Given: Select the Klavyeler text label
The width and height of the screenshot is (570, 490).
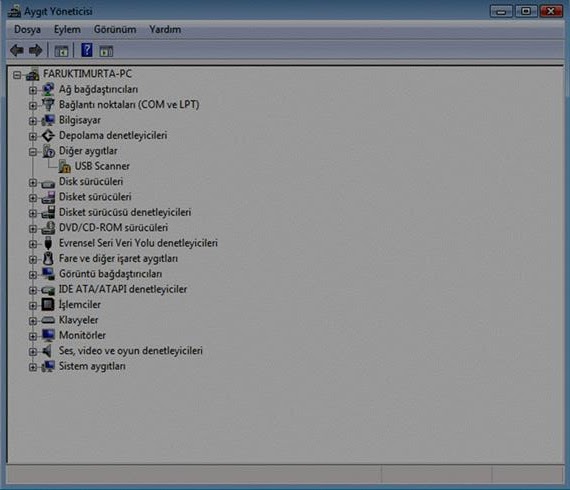Looking at the screenshot, I should pos(79,320).
